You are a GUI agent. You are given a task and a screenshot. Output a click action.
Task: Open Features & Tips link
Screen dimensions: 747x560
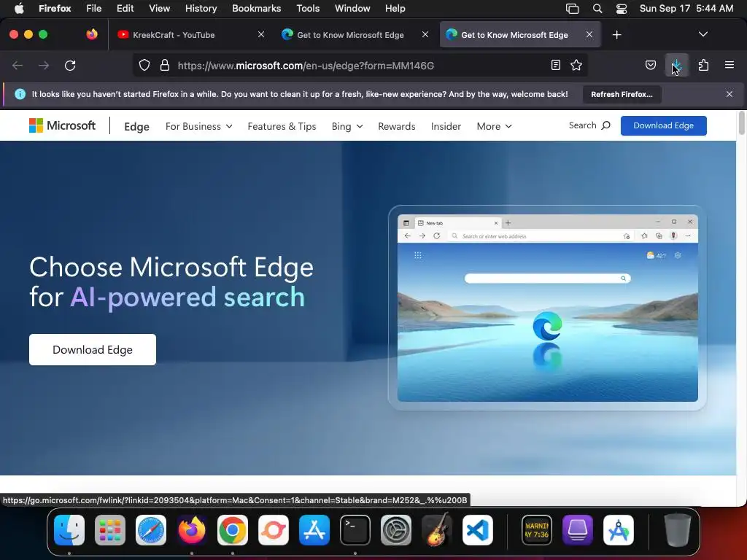[282, 126]
